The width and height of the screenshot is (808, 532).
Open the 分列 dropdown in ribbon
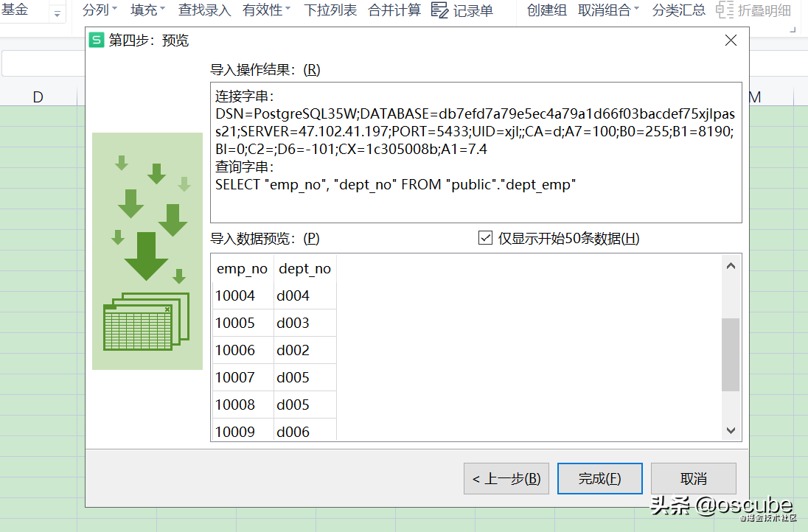click(x=100, y=10)
